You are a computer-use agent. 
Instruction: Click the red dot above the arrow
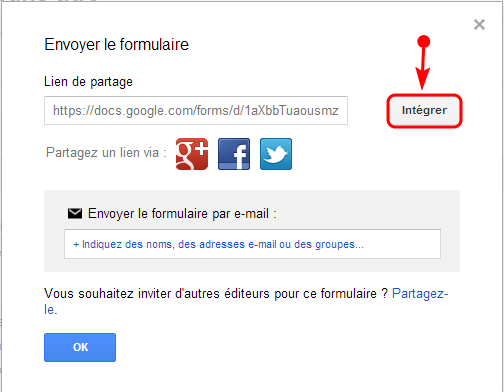click(x=424, y=42)
